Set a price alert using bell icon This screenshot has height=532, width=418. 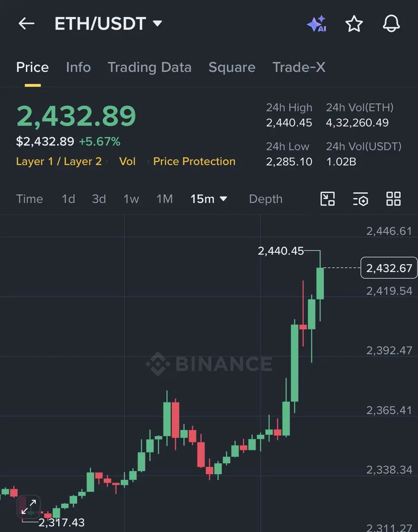[x=391, y=24]
